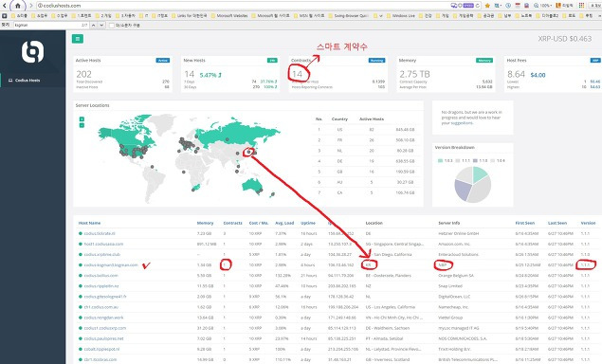The width and height of the screenshot is (602, 364).
Task: Click the codiushosts.com address bar
Action: pyautogui.click(x=246, y=6)
